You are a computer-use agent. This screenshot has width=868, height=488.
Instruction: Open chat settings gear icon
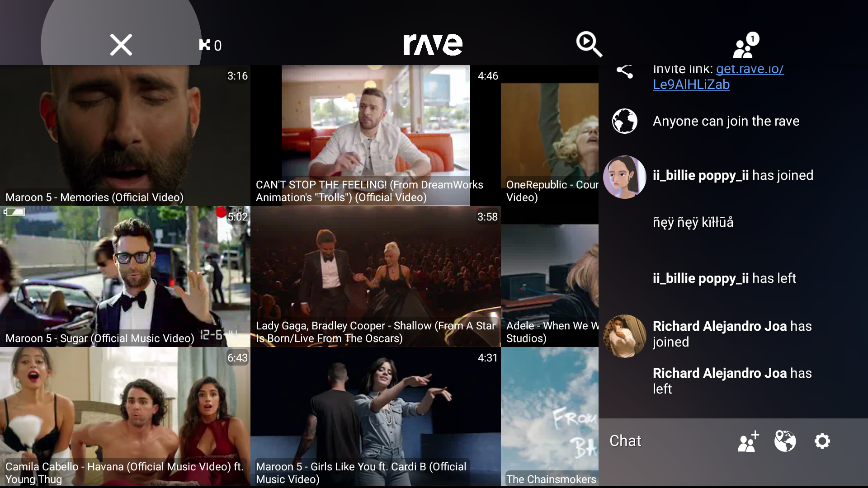[x=822, y=441]
